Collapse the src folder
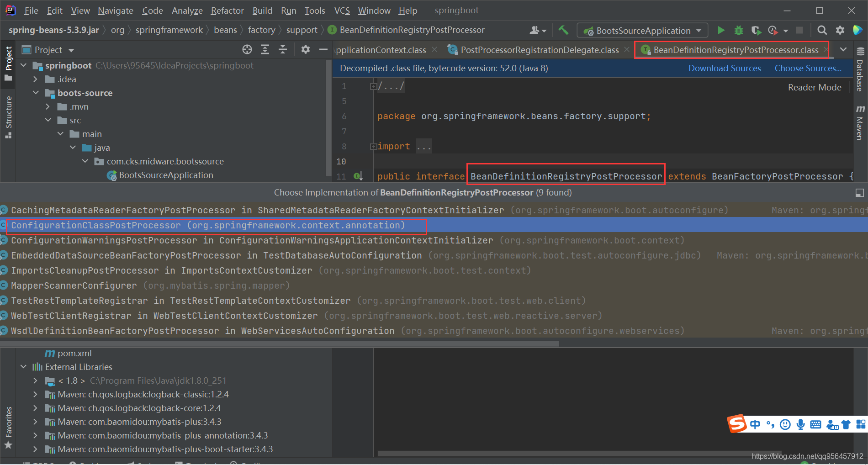Screen dimensions: 868x465 pos(48,120)
